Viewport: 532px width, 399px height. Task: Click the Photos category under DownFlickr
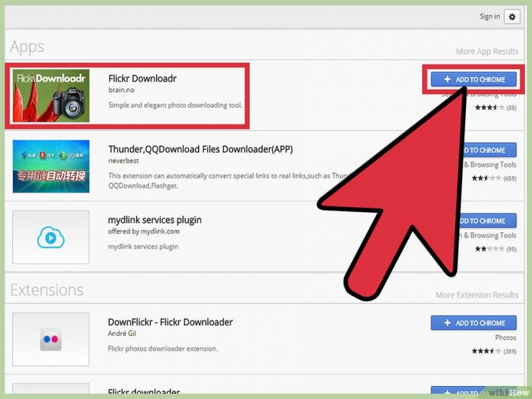(x=505, y=338)
